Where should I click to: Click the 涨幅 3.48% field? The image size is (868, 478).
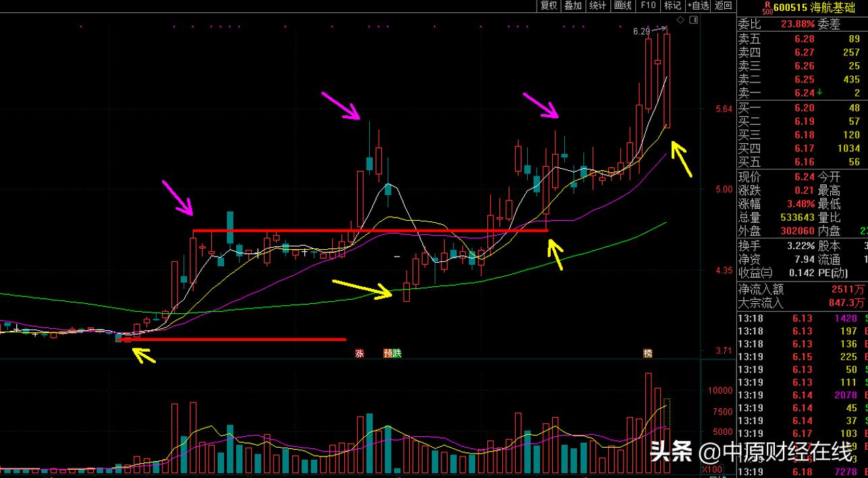tap(776, 204)
